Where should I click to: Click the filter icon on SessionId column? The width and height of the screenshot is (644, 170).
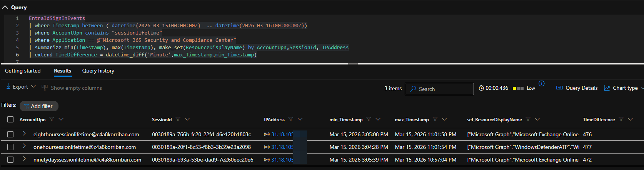coord(178,119)
